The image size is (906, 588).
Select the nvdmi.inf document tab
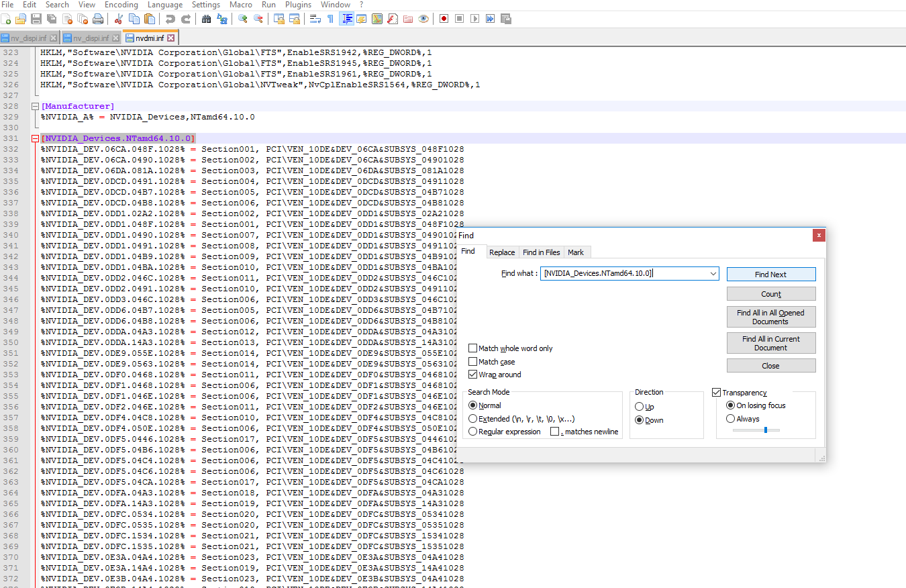pyautogui.click(x=151, y=38)
